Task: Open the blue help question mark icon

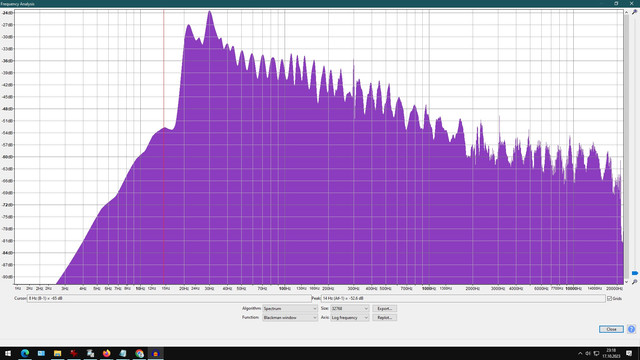Action: (631, 329)
